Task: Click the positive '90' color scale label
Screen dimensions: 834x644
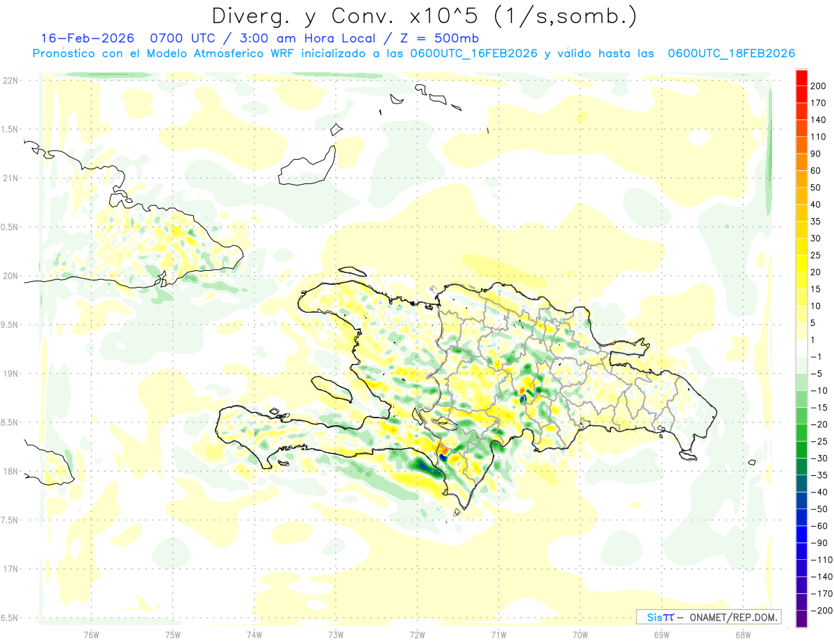Action: 817,154
